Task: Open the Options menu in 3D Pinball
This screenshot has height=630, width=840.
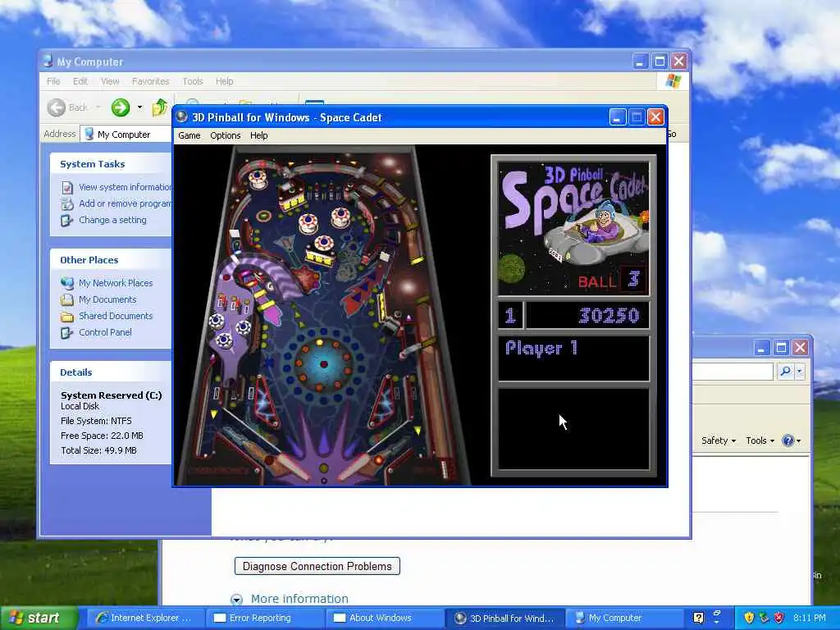Action: 225,135
